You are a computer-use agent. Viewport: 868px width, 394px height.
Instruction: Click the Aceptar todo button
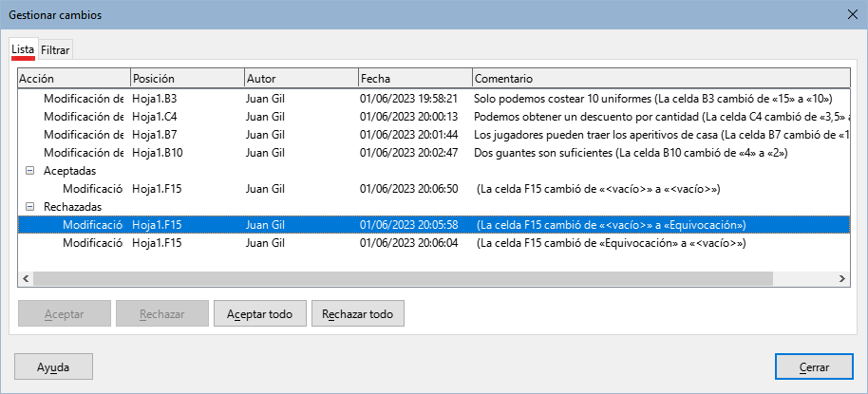point(259,313)
